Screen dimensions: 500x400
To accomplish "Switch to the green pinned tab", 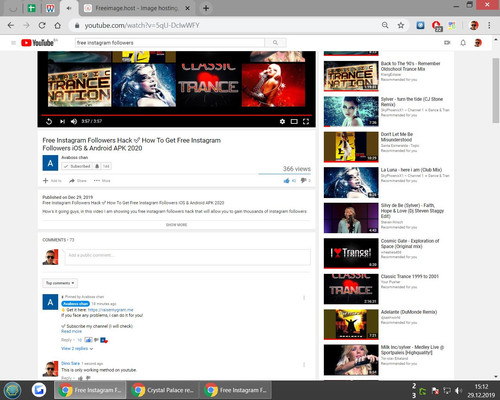I will [x=32, y=8].
